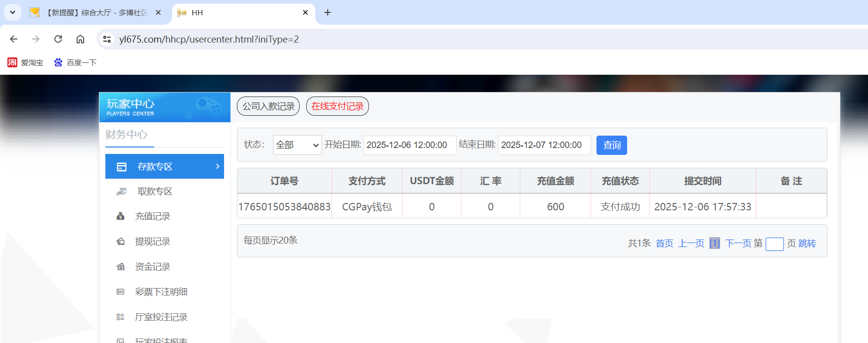
Task: Click the 查询 search button
Action: coord(612,145)
